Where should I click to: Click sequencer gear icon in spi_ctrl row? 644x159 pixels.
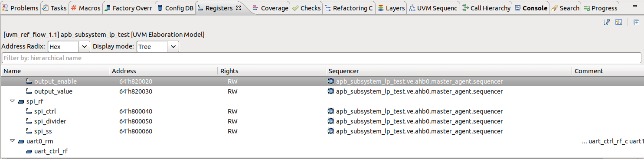331,111
